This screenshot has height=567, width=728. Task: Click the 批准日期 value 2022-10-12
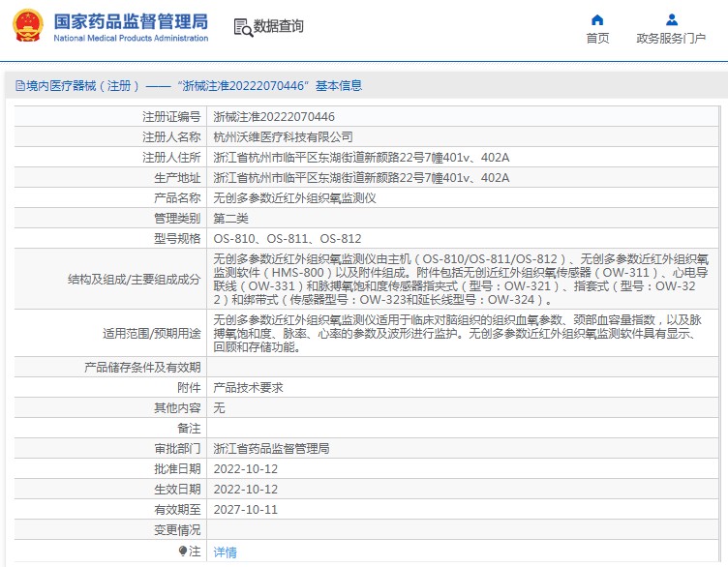[246, 469]
